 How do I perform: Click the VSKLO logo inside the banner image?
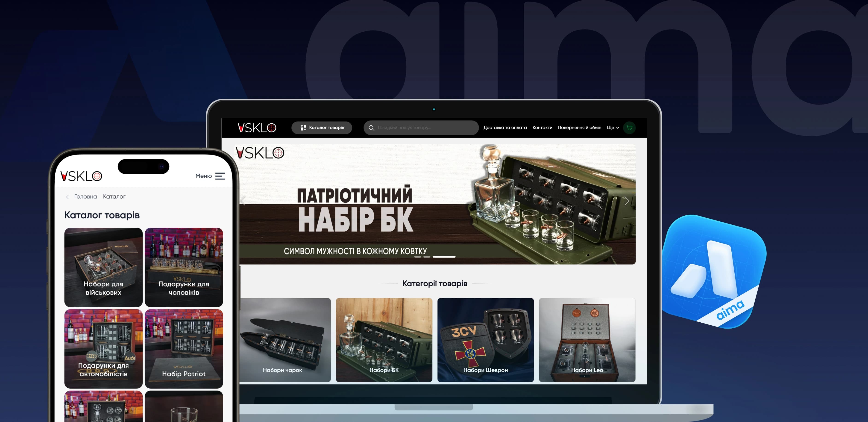point(260,153)
